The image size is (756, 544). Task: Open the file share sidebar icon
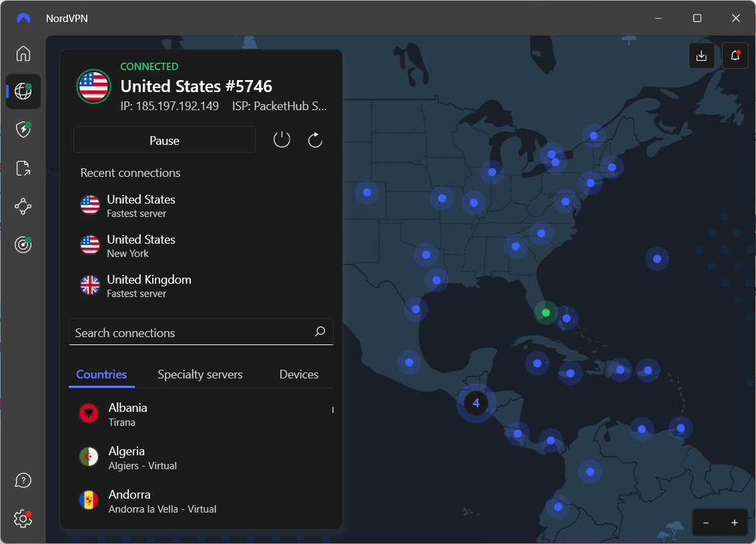pos(23,168)
